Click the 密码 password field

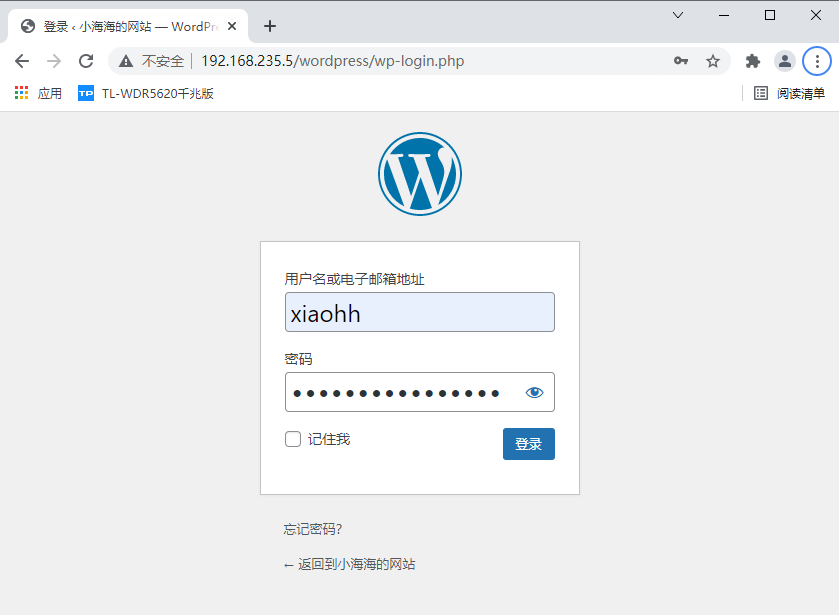[x=420, y=392]
